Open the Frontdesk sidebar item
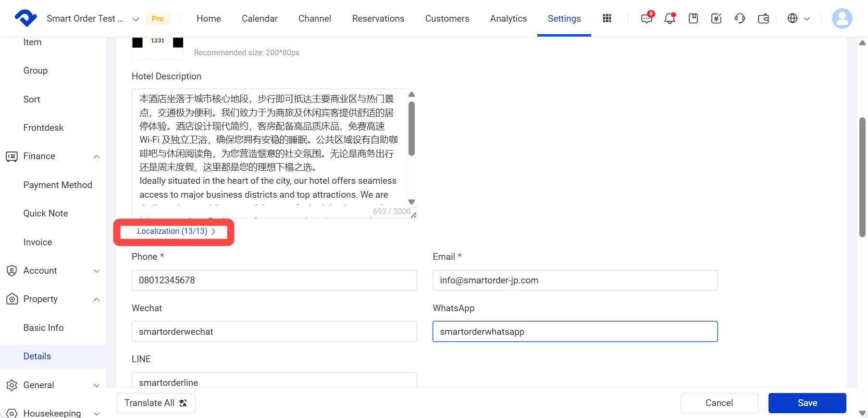Image resolution: width=868 pixels, height=418 pixels. 43,128
